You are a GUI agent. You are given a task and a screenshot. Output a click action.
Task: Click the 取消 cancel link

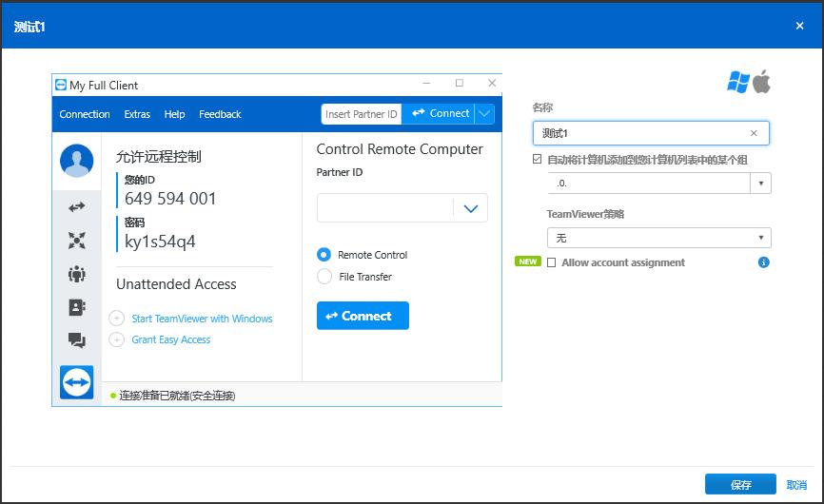coord(796,485)
